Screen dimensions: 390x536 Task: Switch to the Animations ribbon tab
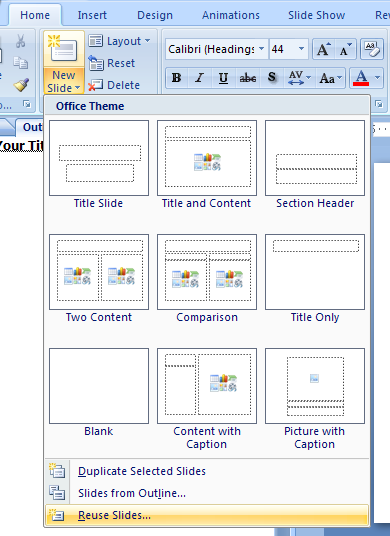coord(231,15)
